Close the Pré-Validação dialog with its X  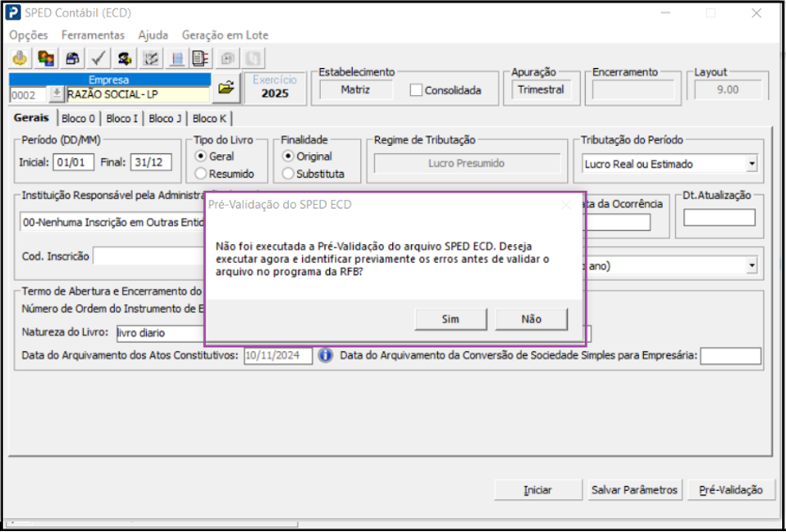tap(566, 204)
